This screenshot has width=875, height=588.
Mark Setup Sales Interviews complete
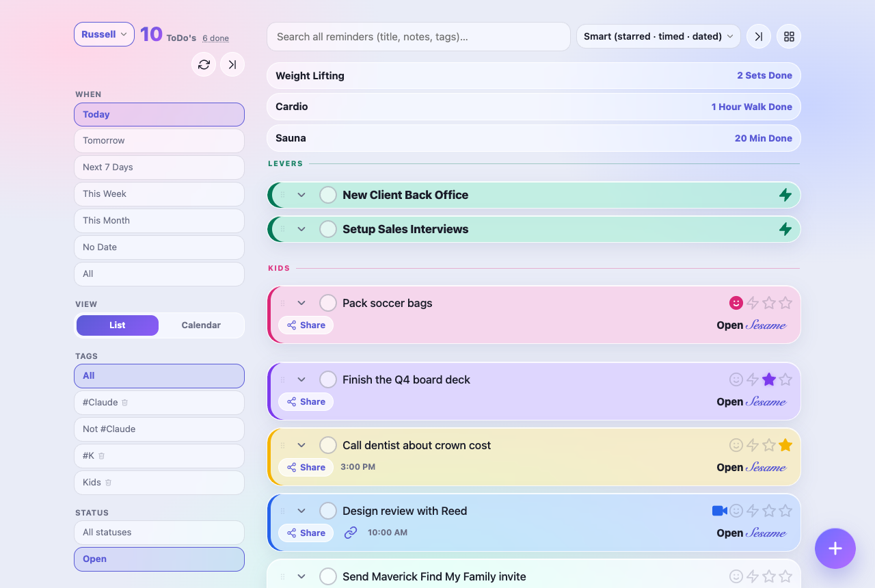(x=328, y=229)
